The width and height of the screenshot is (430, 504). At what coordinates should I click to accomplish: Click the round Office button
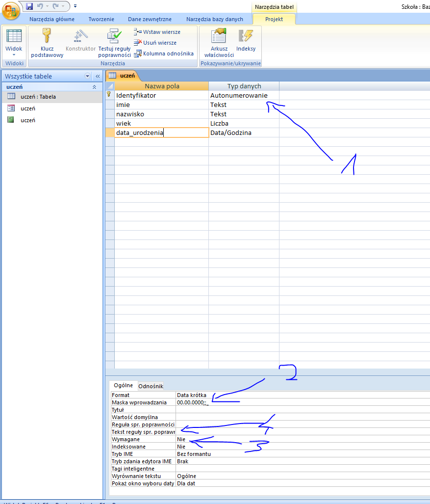click(10, 10)
